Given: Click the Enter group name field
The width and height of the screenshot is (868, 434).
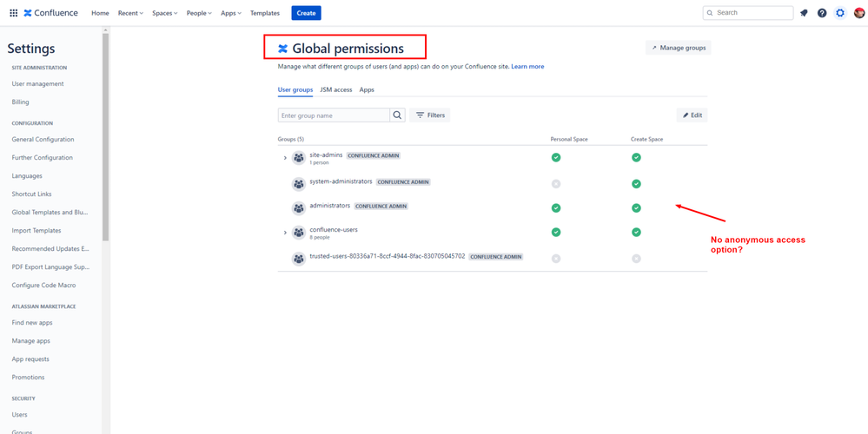Looking at the screenshot, I should coord(334,115).
